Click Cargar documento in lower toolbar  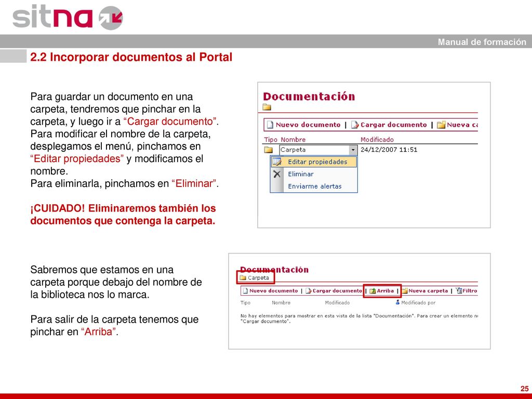[x=337, y=291]
